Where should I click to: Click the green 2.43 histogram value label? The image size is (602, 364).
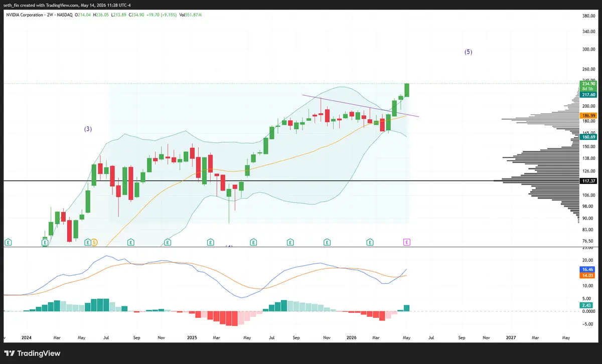(586, 305)
